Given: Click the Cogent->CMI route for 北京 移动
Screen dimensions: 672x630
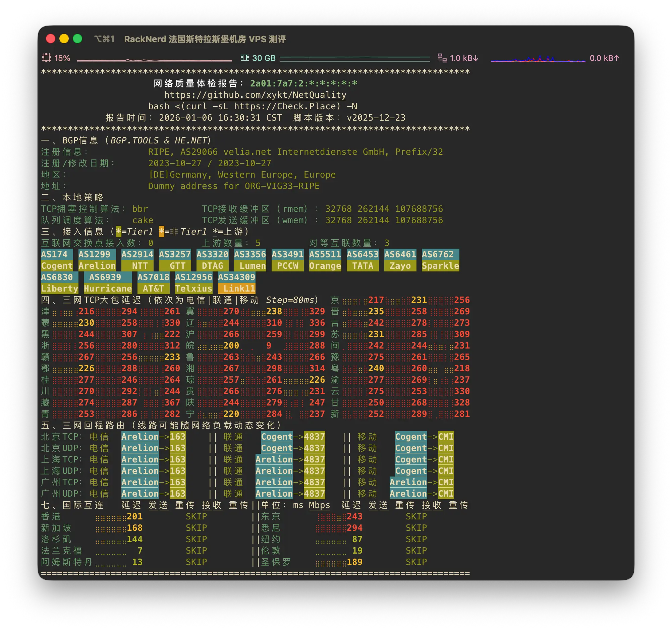Looking at the screenshot, I should [x=425, y=437].
